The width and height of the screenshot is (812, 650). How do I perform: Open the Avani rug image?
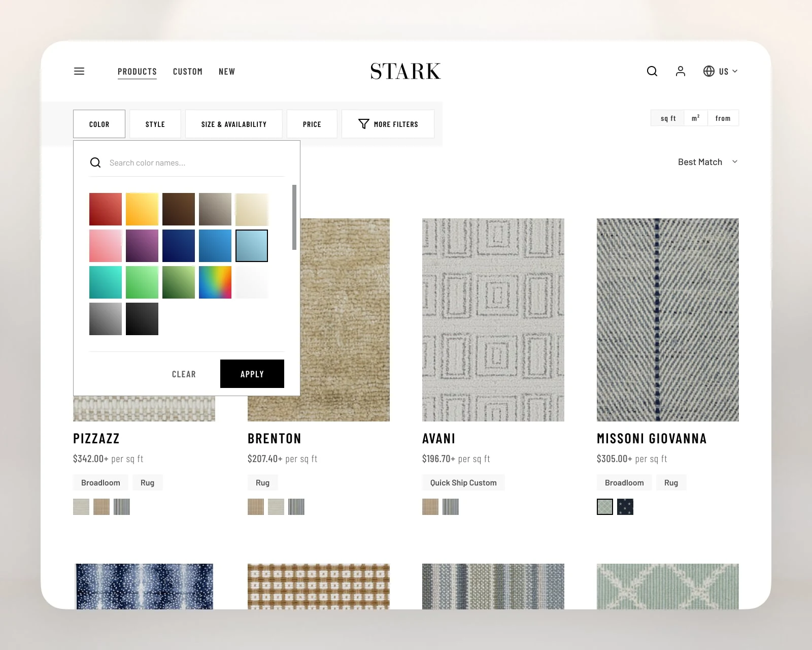click(493, 320)
